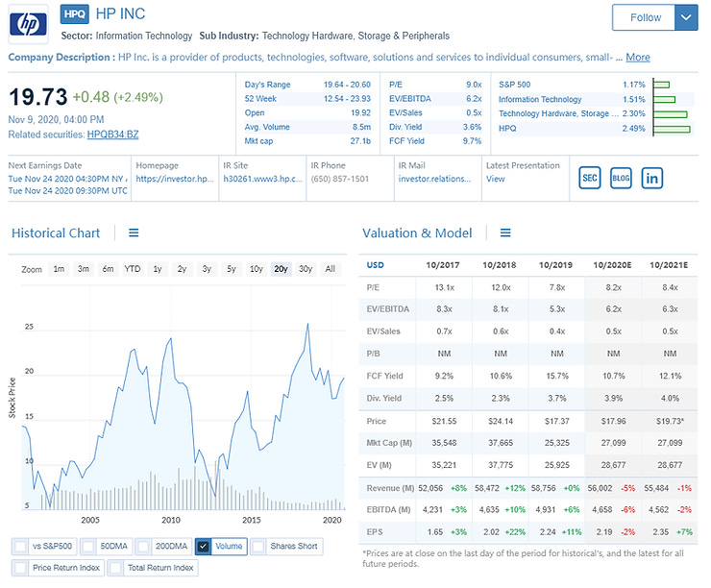The image size is (711, 588).
Task: Set chart zoom to 1y
Action: (x=158, y=269)
